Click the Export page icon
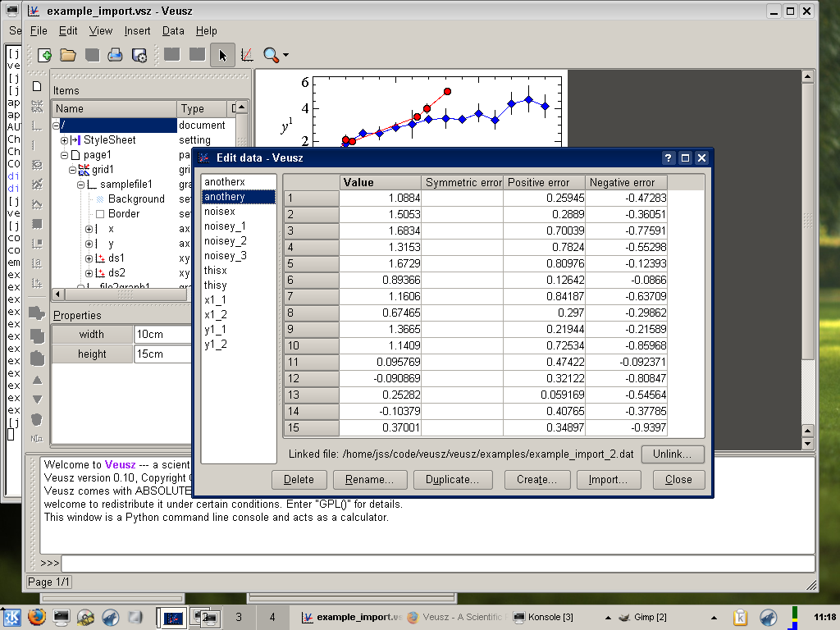This screenshot has width=840, height=630. tap(139, 55)
